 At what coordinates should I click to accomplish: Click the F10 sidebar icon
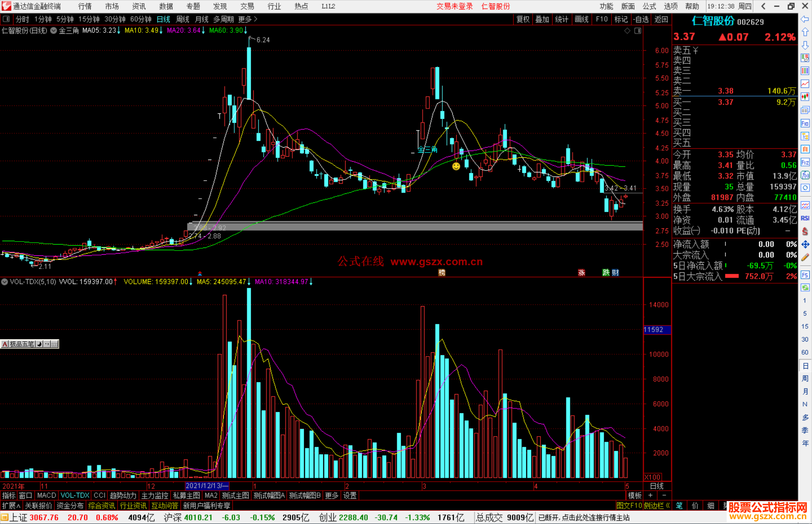[x=805, y=123]
